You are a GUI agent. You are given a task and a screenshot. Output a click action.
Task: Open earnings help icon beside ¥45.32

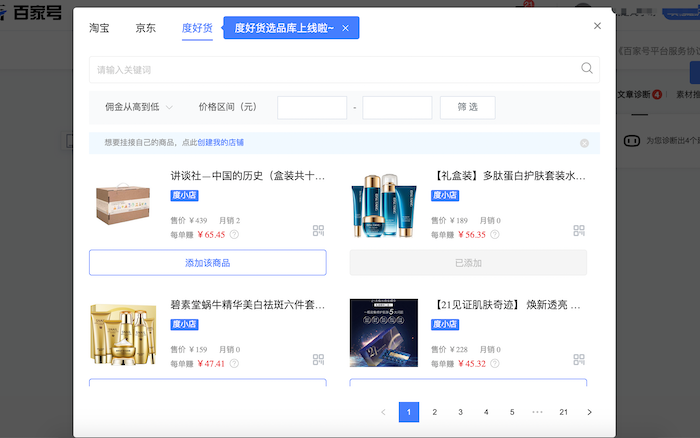[x=495, y=363]
